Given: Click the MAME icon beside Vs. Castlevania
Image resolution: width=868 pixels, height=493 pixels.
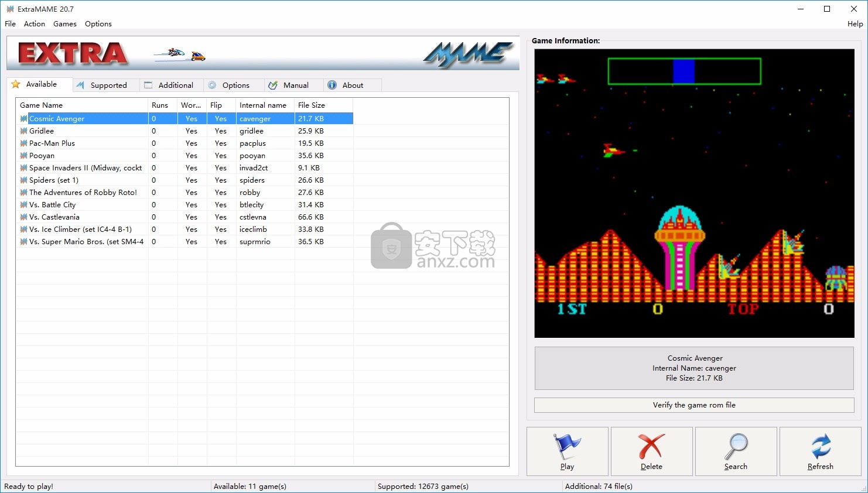Looking at the screenshot, I should 23,217.
